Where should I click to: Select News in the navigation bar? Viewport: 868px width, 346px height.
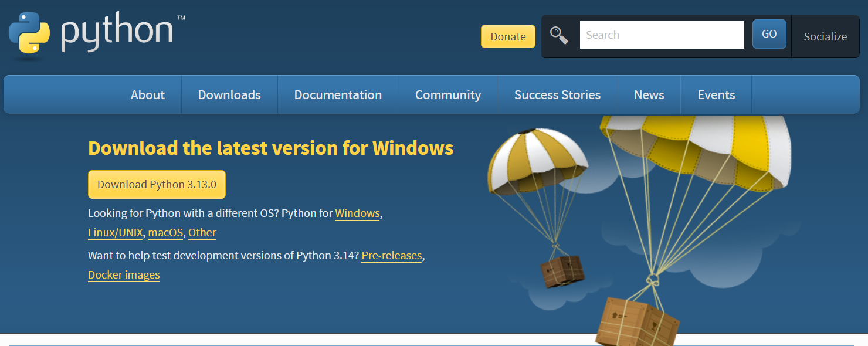(x=649, y=95)
